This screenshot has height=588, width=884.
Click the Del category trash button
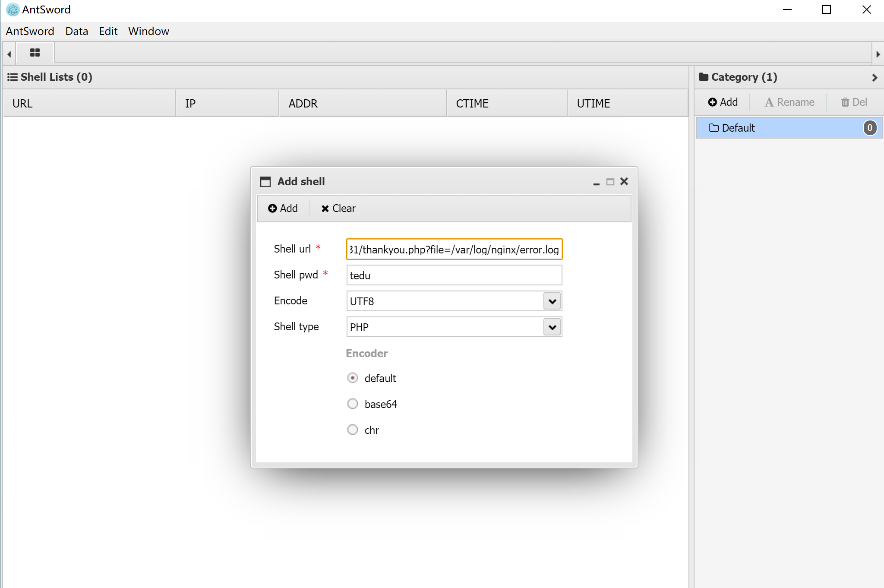pos(854,102)
